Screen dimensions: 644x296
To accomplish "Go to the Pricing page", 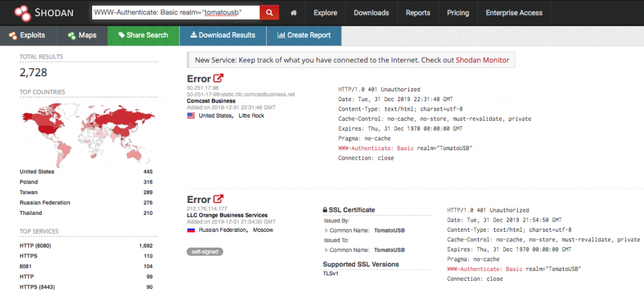I will 458,13.
